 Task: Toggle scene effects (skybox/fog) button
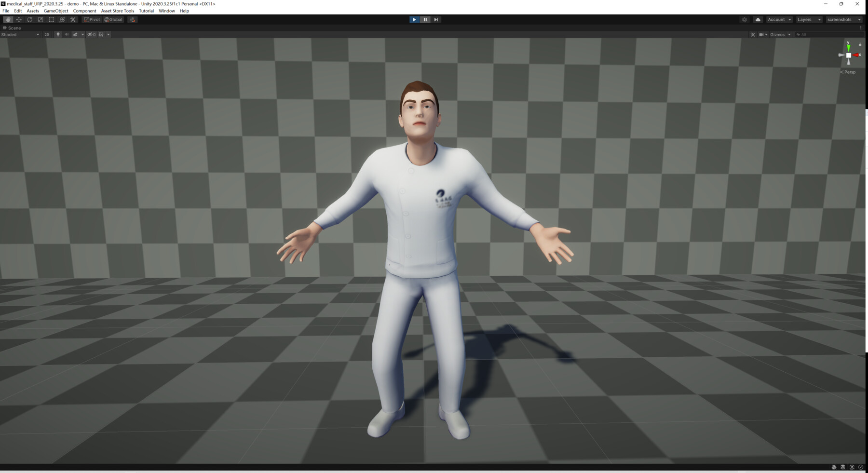(75, 35)
